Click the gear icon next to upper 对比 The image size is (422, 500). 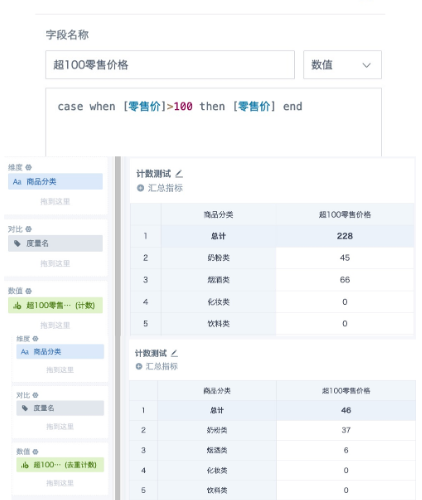(29, 229)
